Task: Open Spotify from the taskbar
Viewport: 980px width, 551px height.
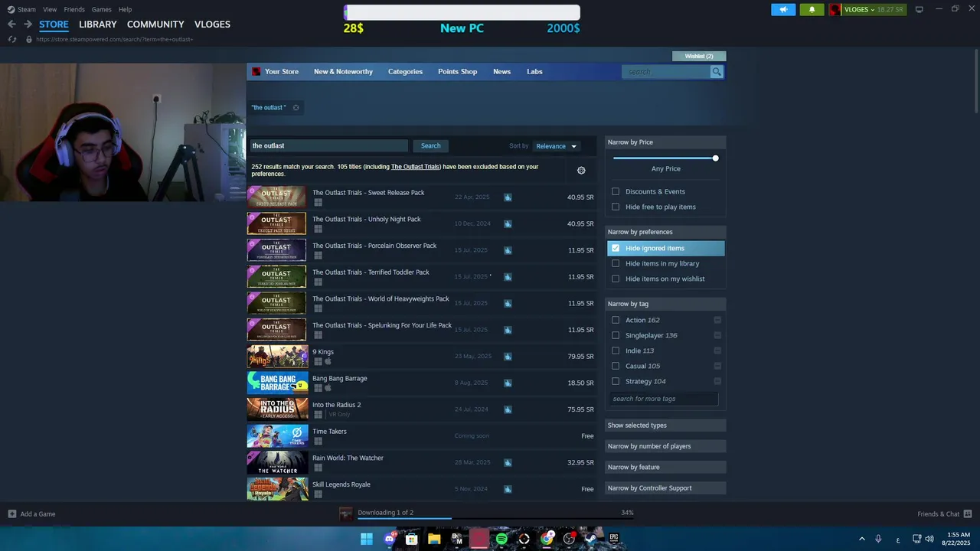Action: pyautogui.click(x=501, y=539)
